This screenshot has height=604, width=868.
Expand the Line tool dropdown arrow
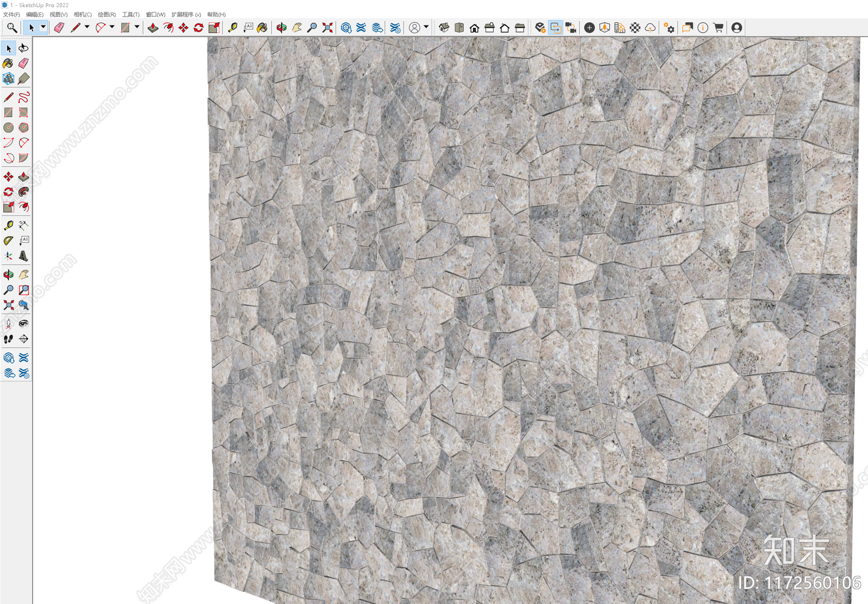pyautogui.click(x=87, y=28)
